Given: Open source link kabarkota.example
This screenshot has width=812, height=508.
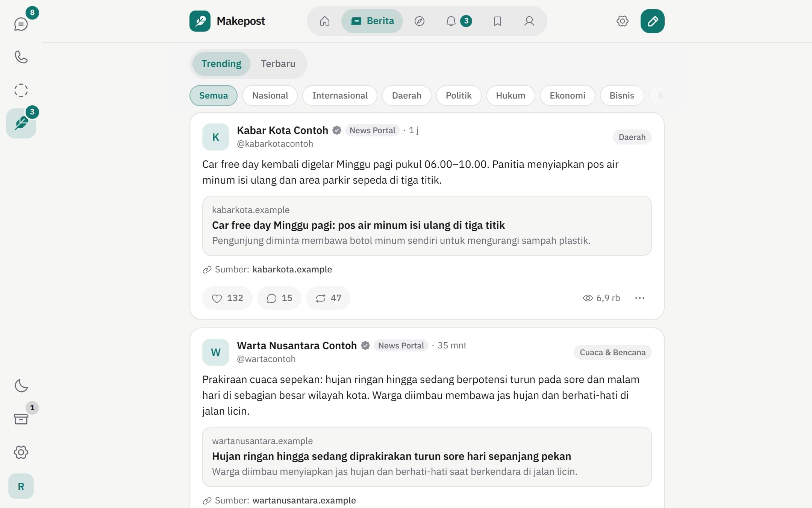Looking at the screenshot, I should click(292, 269).
